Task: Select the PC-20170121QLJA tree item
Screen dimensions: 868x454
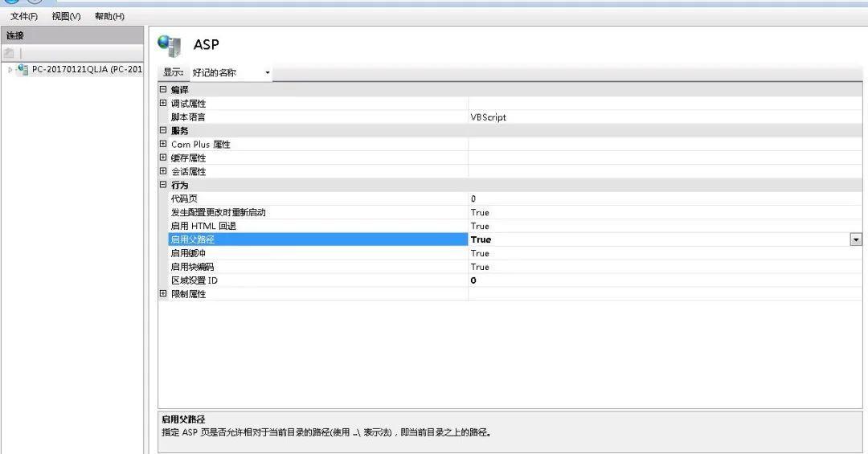Action: 87,69
